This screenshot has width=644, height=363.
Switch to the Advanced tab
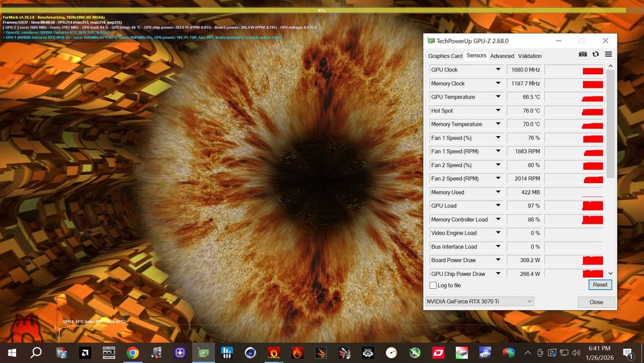click(x=502, y=56)
